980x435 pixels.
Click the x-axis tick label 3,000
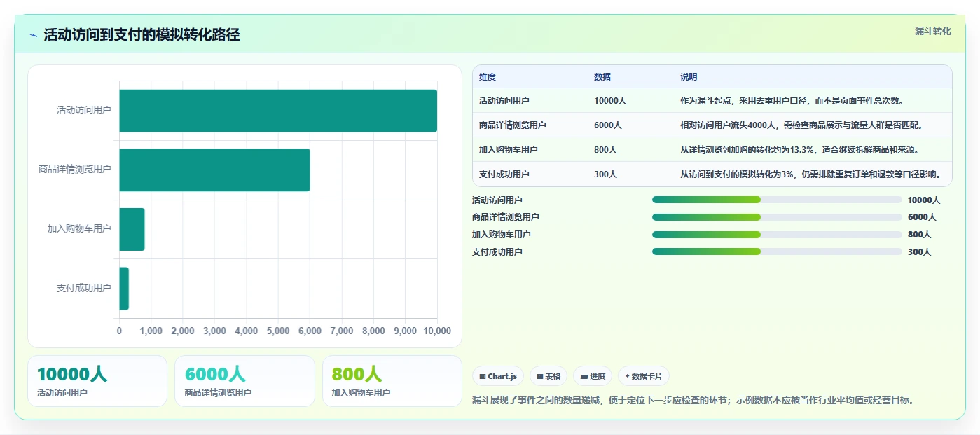(x=214, y=331)
